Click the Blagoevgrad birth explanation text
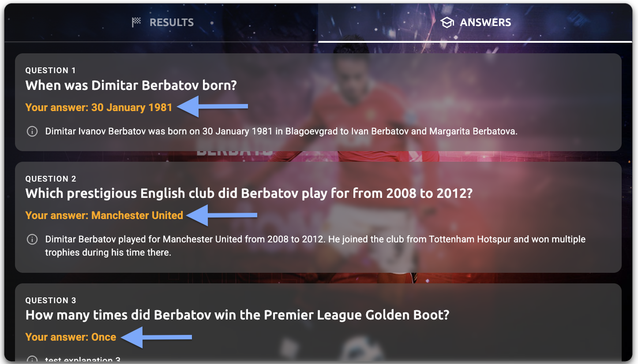This screenshot has width=638, height=364. pos(281,131)
